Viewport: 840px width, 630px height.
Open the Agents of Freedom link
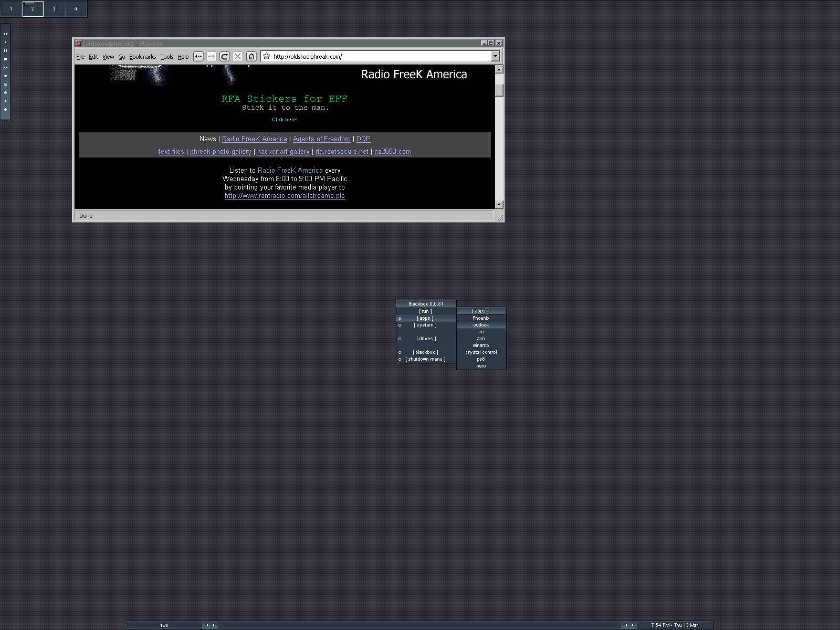click(322, 139)
